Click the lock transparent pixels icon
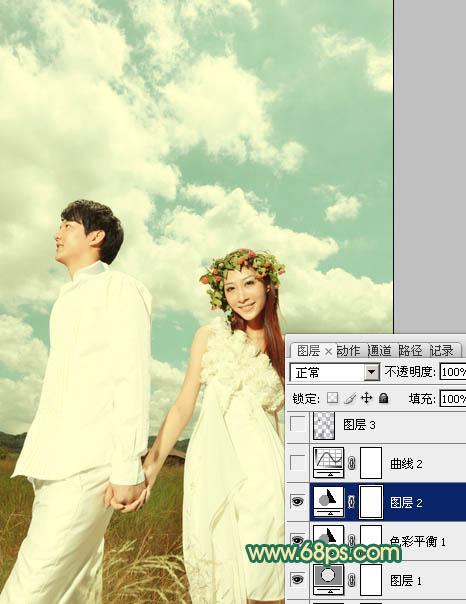 point(332,398)
